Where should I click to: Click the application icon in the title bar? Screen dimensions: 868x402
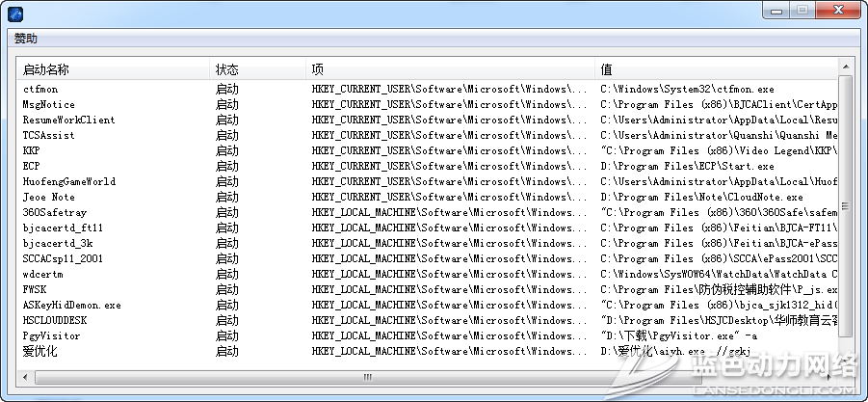pos(15,13)
